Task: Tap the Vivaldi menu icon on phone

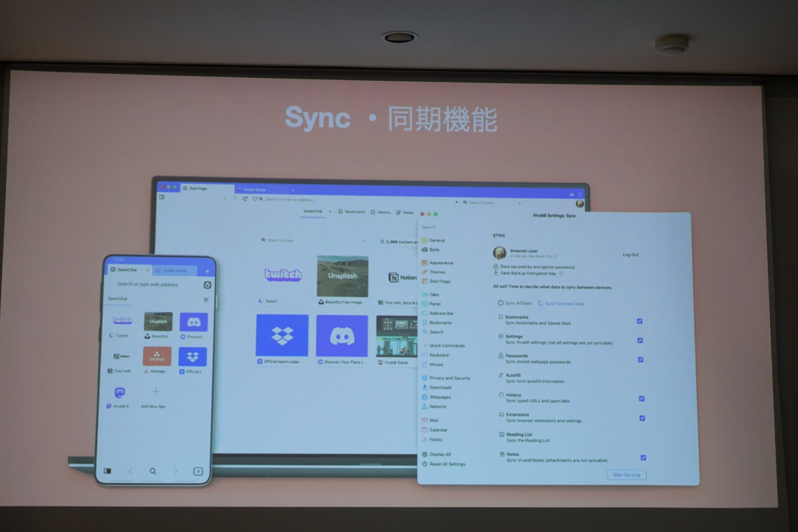Action: [207, 285]
